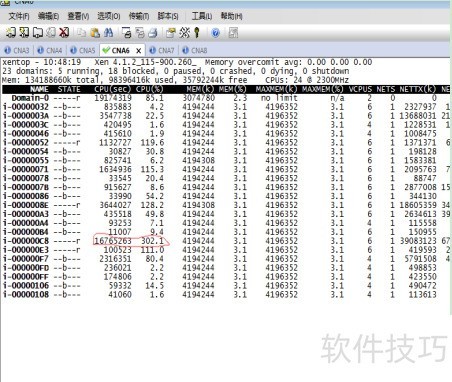
Task: Click the NAME column header
Action: 39,89
